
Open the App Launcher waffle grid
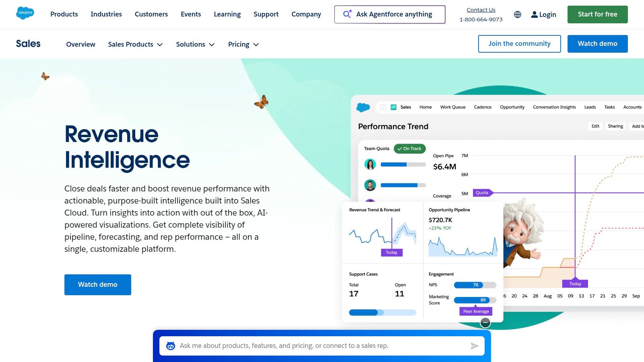coord(382,107)
